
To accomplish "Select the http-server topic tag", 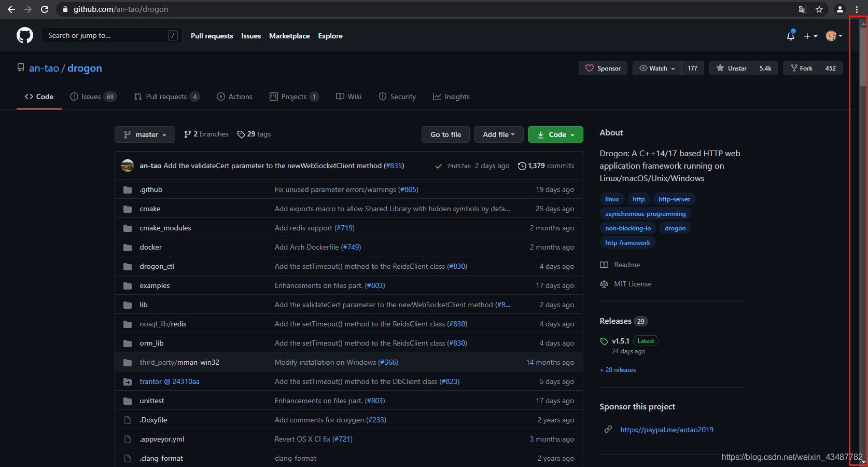I will pos(674,199).
